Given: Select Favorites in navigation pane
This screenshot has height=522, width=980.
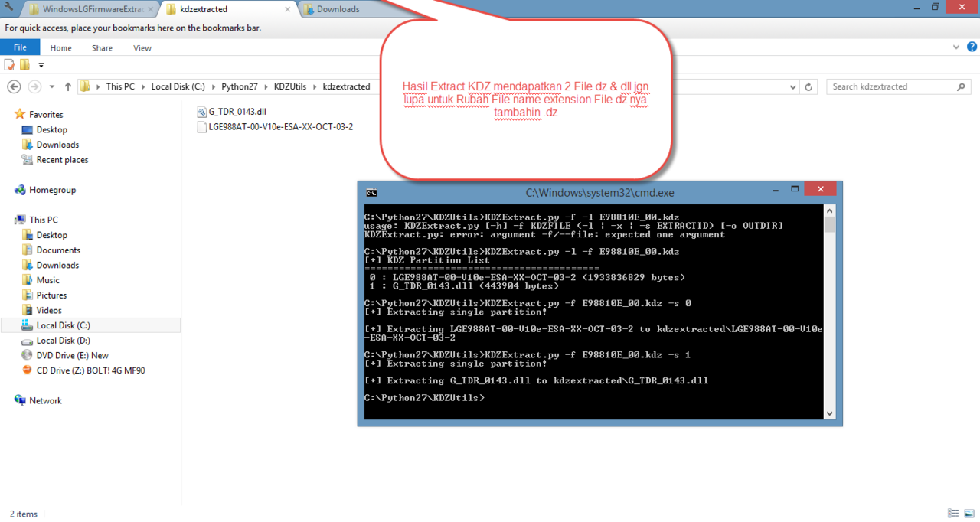Looking at the screenshot, I should coord(46,115).
